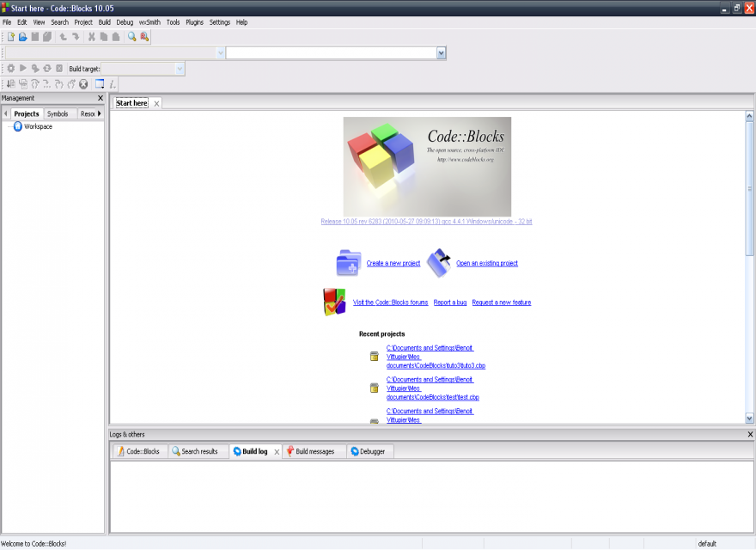Open the Debugging windows icon
The height and width of the screenshot is (550, 756).
click(100, 83)
